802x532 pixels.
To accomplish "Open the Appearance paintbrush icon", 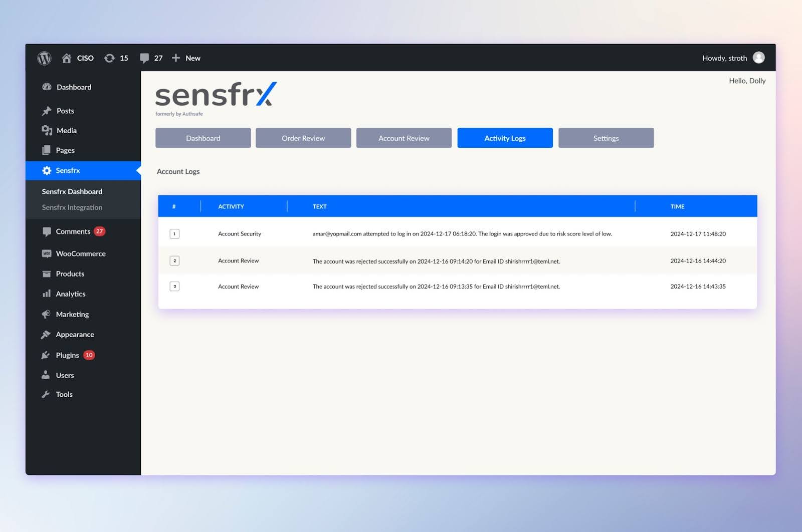I will coord(46,334).
